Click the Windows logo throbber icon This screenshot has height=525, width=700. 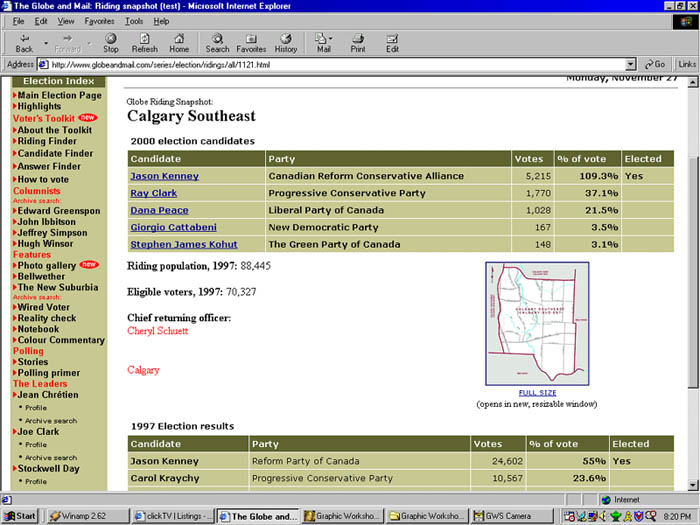click(685, 21)
